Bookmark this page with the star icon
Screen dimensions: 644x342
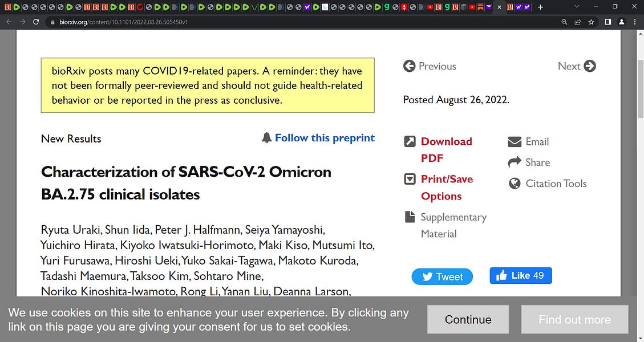coord(591,22)
